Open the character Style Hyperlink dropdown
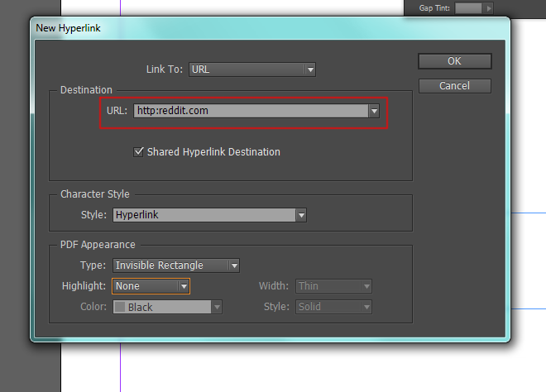The width and height of the screenshot is (546, 392). pyautogui.click(x=209, y=215)
